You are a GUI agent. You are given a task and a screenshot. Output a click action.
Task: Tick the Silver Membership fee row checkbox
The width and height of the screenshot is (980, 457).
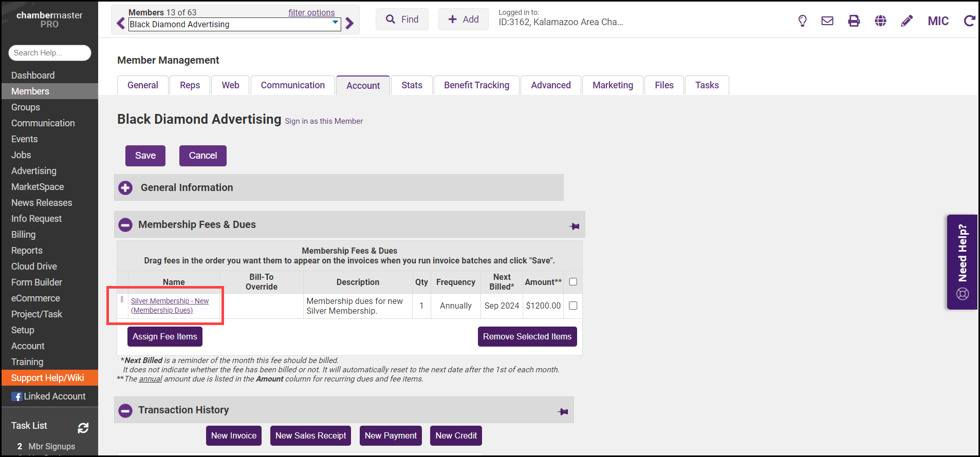[x=573, y=306]
